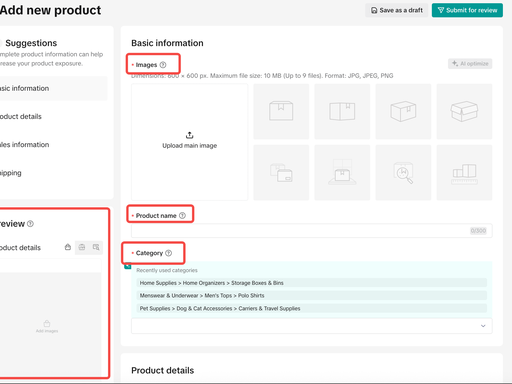Select the box on stand image slot
Screen dimensions: 512x384
342,173
